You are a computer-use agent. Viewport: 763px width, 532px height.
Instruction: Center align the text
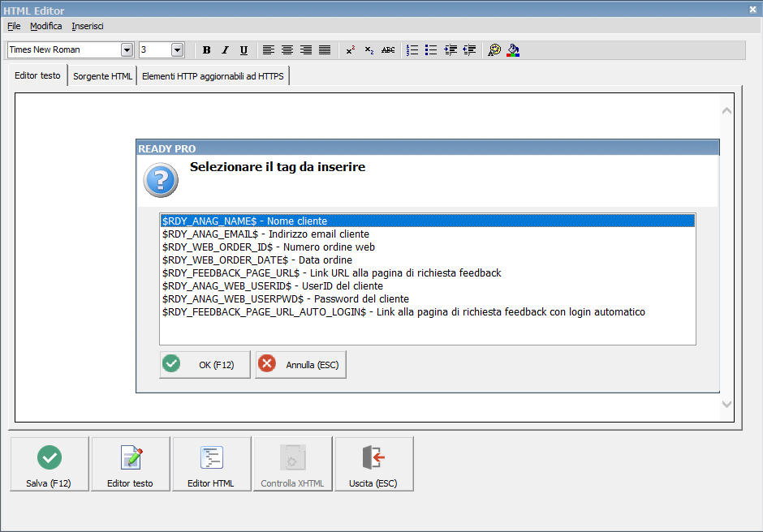(287, 50)
